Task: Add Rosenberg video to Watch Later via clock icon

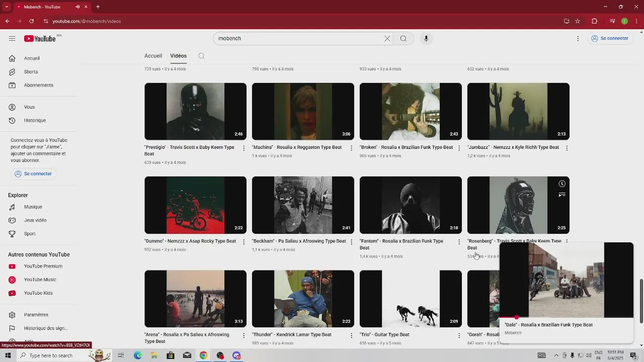Action: pyautogui.click(x=562, y=184)
